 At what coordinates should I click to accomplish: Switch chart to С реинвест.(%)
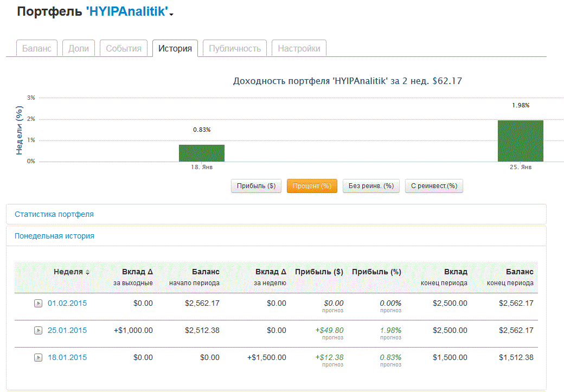(434, 186)
